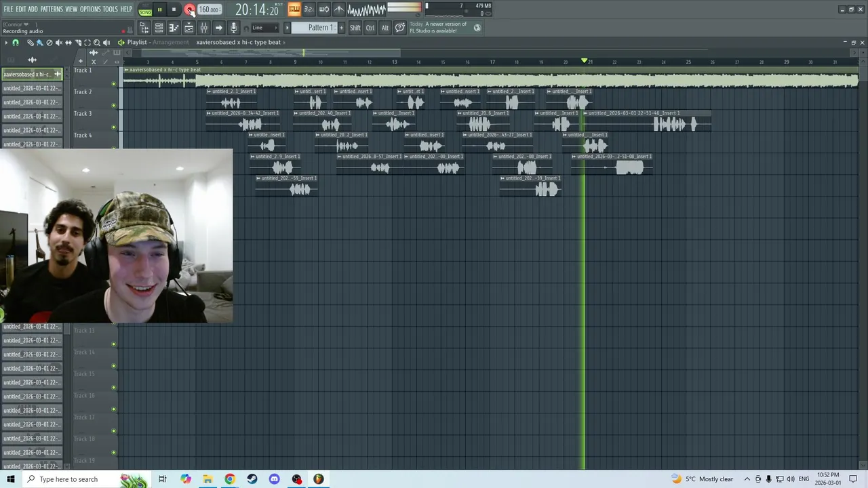The width and height of the screenshot is (868, 488).
Task: Open the Browser view icon
Action: pos(189,28)
